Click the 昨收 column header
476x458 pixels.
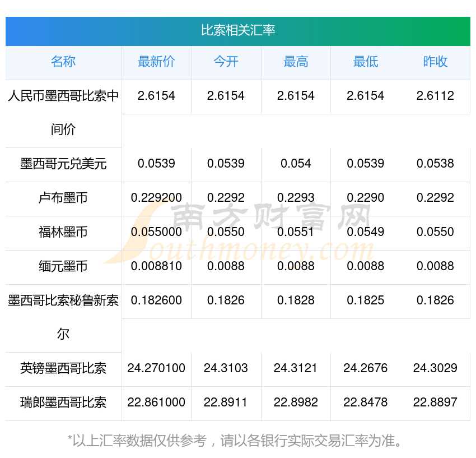(435, 62)
